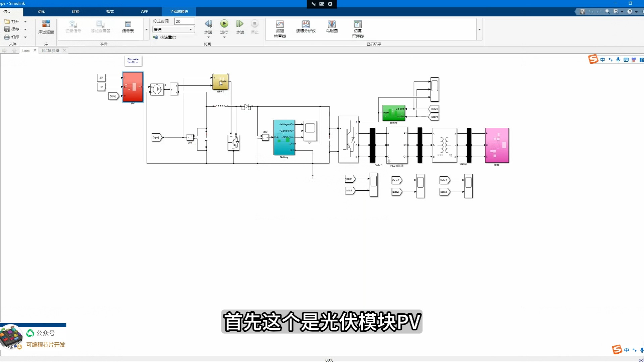Select the scope block next to Battery

tap(310, 131)
